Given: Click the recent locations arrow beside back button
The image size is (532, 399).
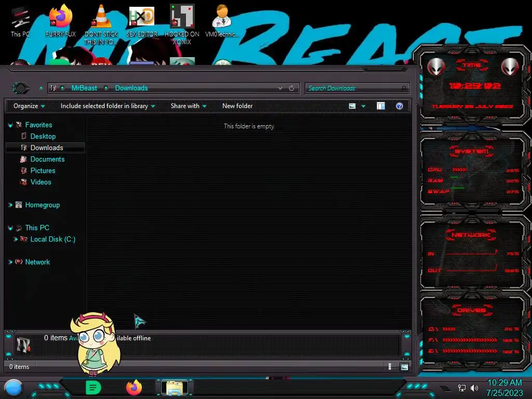Looking at the screenshot, I should click(x=41, y=88).
